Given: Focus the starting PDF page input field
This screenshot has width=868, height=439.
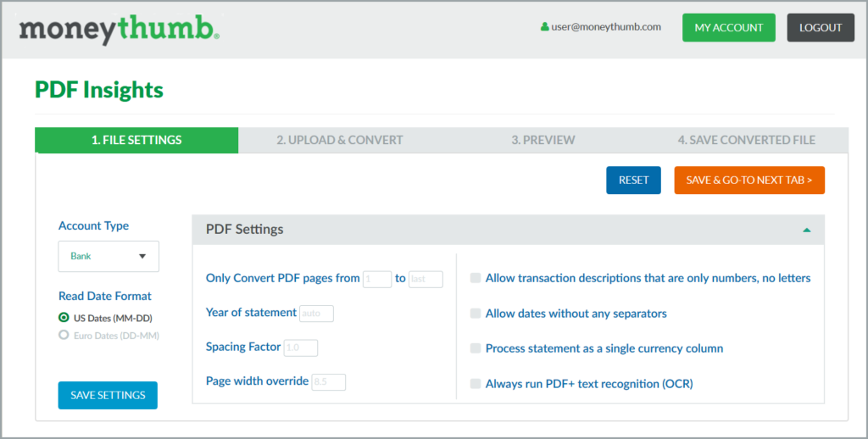Looking at the screenshot, I should pyautogui.click(x=377, y=279).
